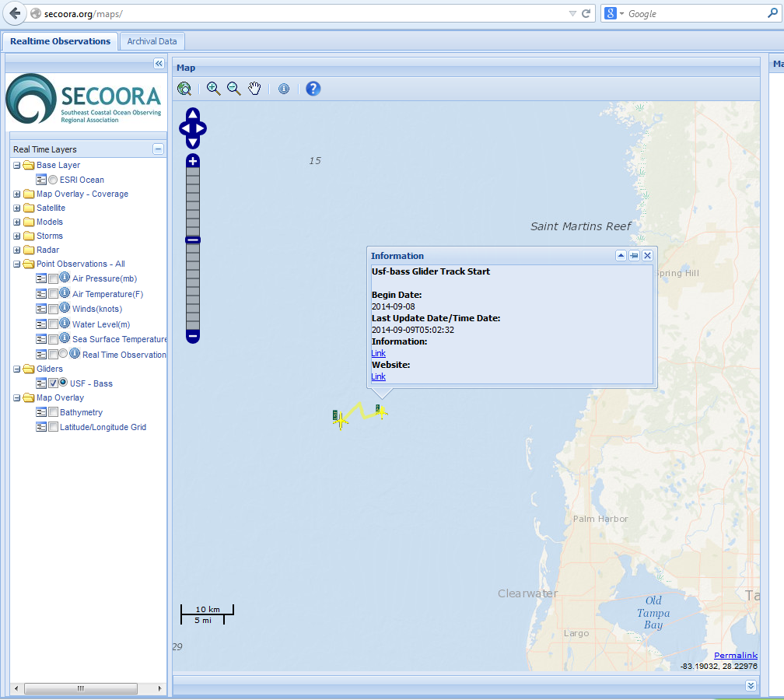
Task: Click the zoom slider handle on the map
Action: point(193,240)
